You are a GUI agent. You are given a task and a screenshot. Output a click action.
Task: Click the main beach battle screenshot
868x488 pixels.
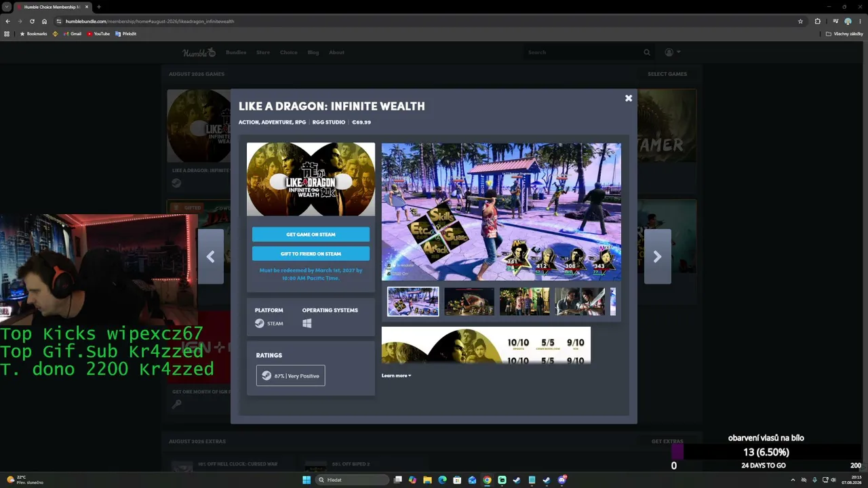tap(501, 211)
